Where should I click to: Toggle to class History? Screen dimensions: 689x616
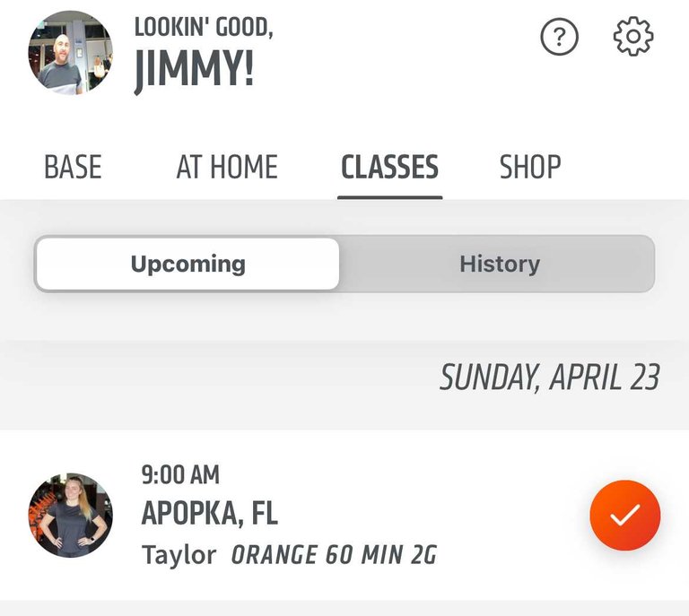[500, 264]
